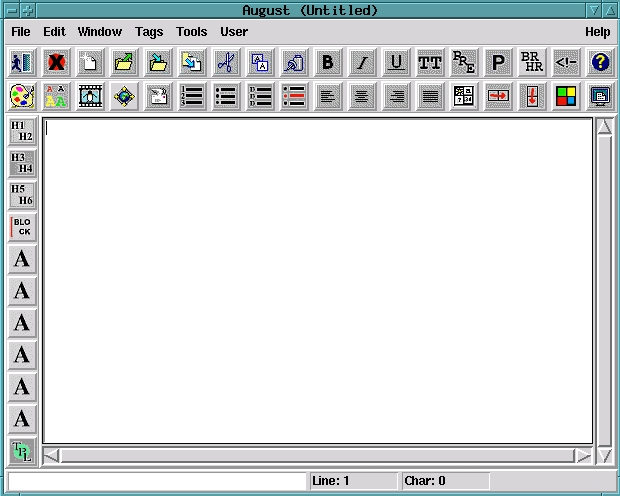The image size is (620, 496).
Task: Insert paragraph tag with P button
Action: [498, 62]
